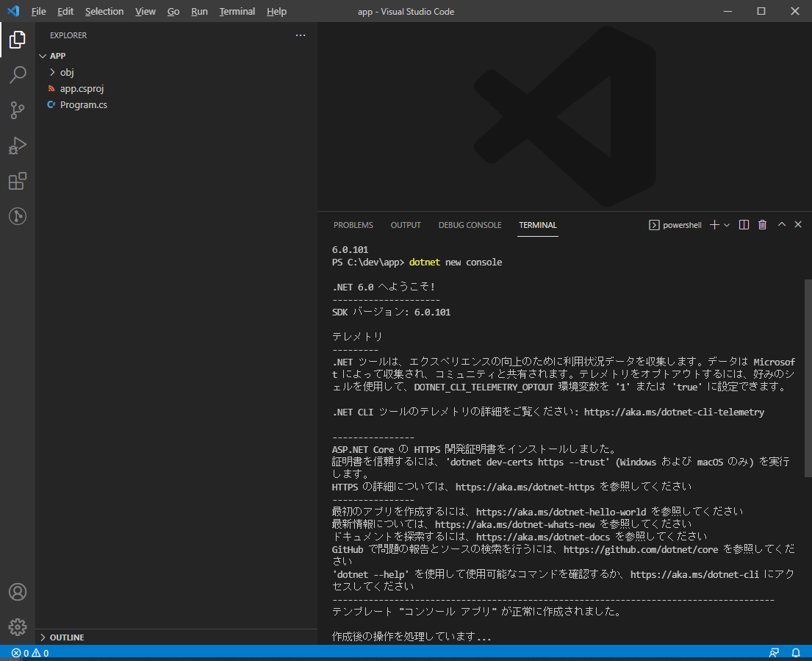
Task: Open the View menu
Action: coord(145,12)
